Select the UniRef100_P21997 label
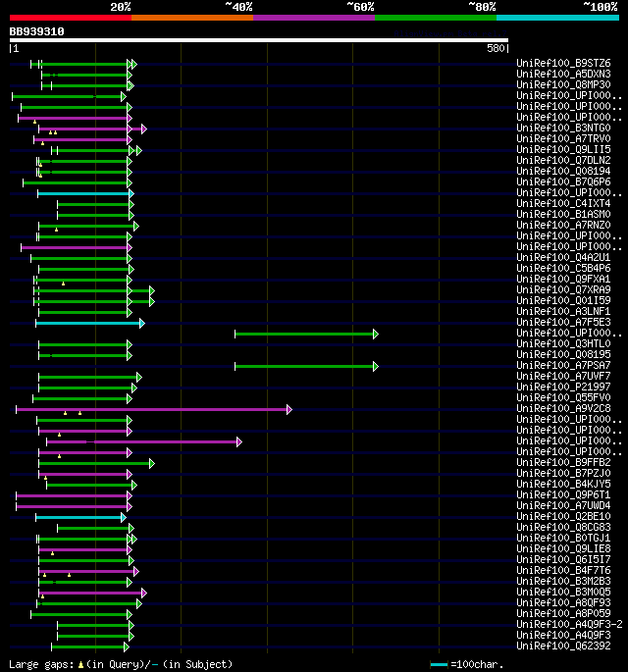This screenshot has width=628, height=672. click(563, 387)
